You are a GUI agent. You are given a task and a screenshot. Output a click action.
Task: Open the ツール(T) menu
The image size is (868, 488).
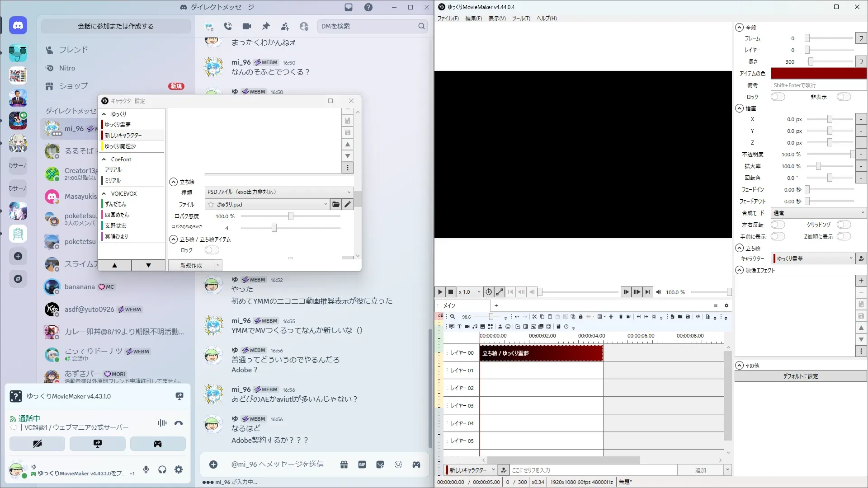coord(521,19)
